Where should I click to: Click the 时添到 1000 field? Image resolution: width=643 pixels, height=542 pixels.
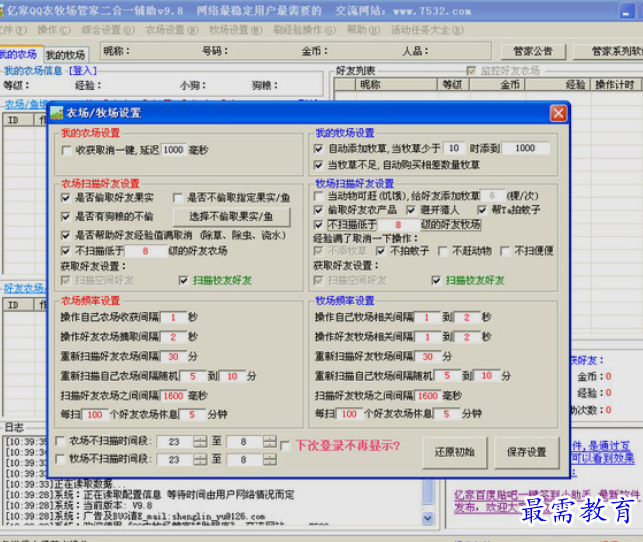tap(525, 148)
